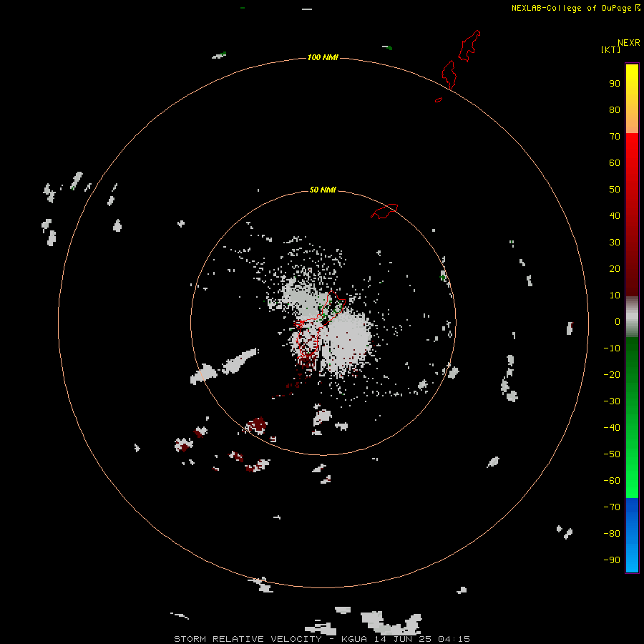The image size is (644, 644).
Task: Click the -50 value on the color scale
Action: tap(612, 454)
